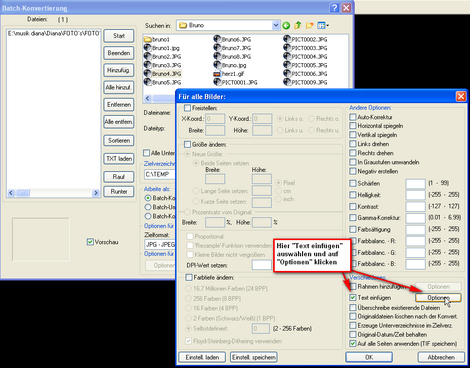470x368 pixels.
Task: Check Horizontal spiegeln option
Action: click(353, 126)
